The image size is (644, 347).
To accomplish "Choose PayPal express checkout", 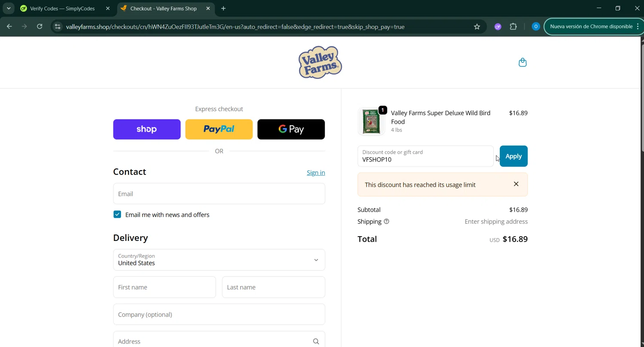I will [x=219, y=129].
